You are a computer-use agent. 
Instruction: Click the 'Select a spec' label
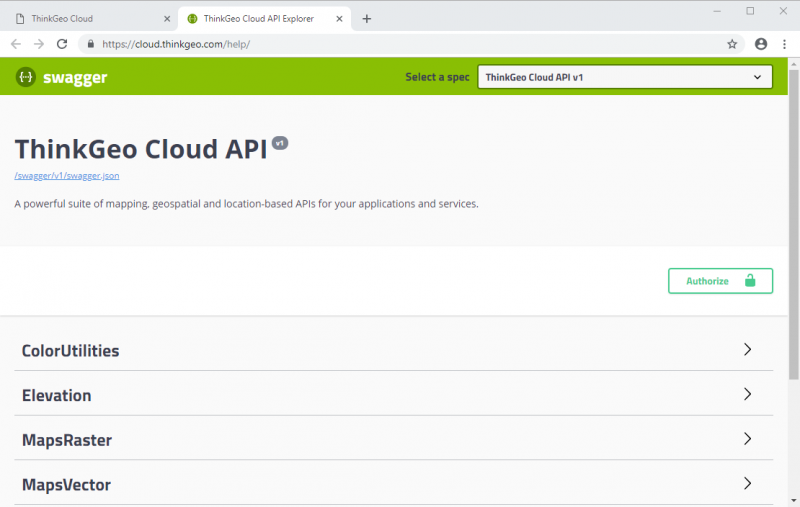437,77
